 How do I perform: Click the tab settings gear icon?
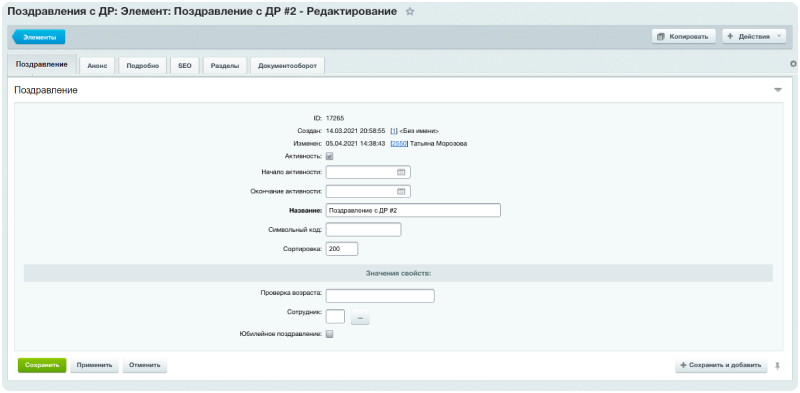(x=793, y=64)
